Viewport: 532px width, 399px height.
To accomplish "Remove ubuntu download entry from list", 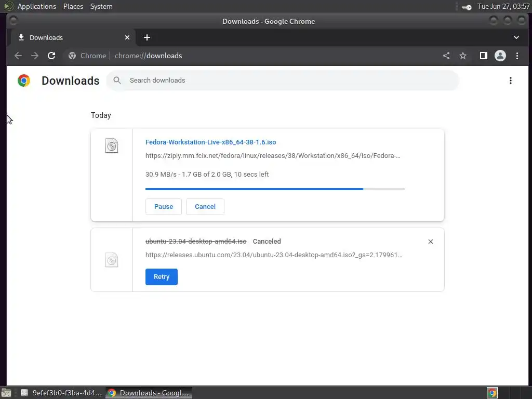I will (431, 242).
